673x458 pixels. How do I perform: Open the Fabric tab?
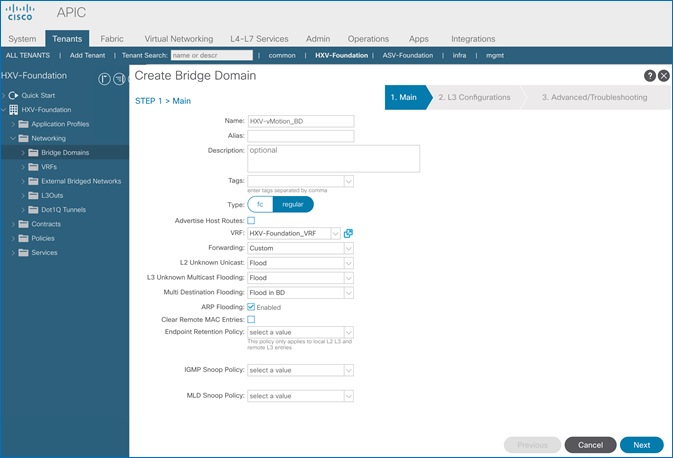(112, 39)
